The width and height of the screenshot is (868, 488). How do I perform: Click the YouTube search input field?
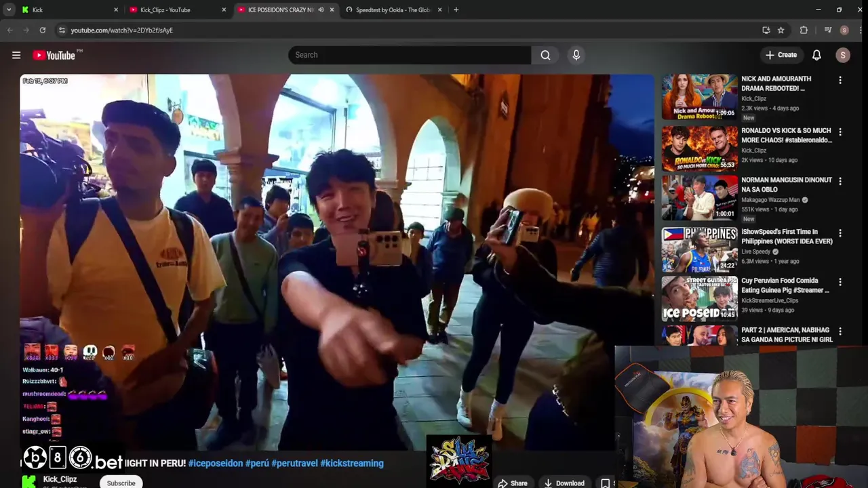coord(410,55)
